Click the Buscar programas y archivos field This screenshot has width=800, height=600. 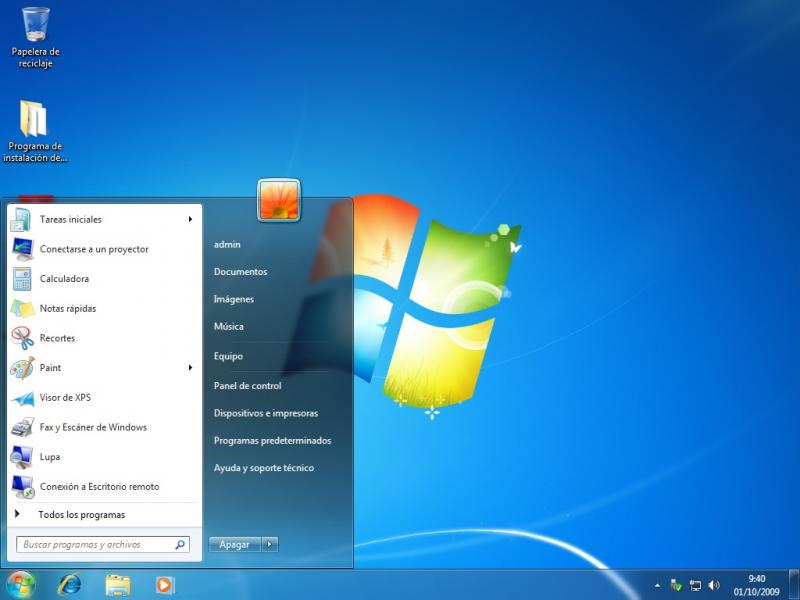[x=103, y=545]
